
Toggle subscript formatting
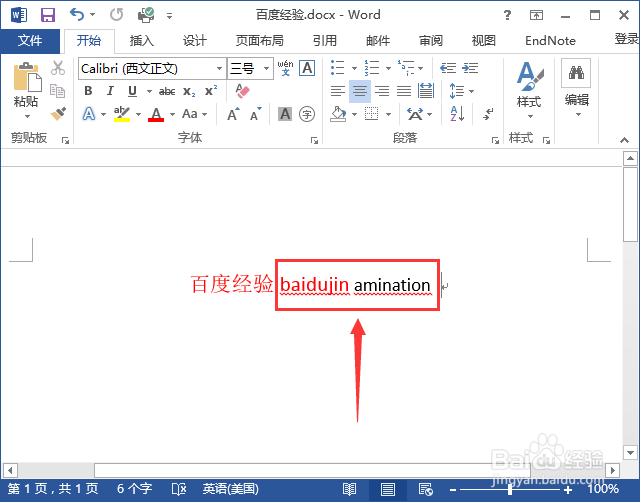click(x=189, y=91)
